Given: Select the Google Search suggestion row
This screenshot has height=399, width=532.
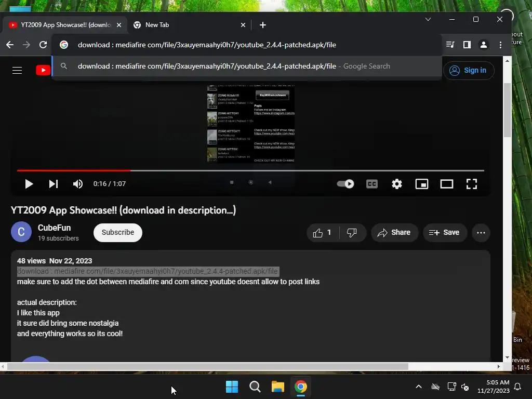Looking at the screenshot, I should 247,66.
